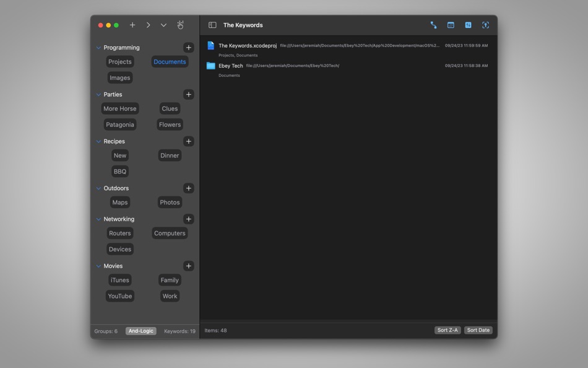Screen dimensions: 588x368
Task: Click the Groups: 6 status text
Action: 106,331
